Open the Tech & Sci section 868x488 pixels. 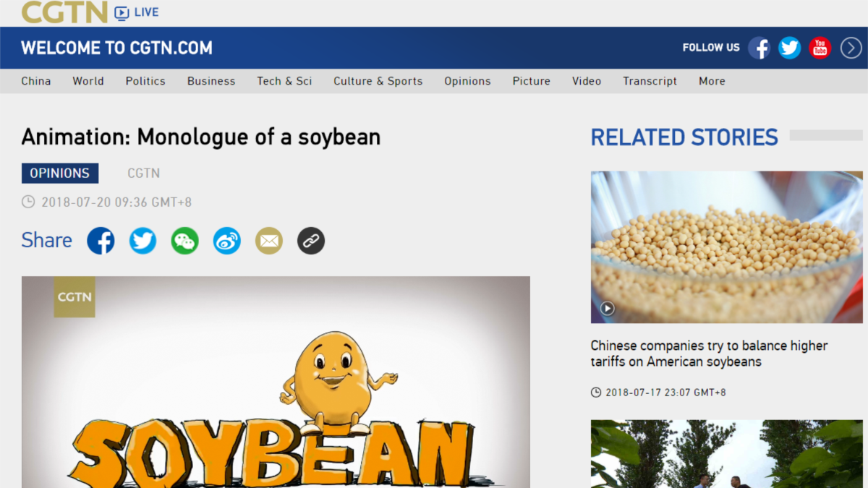coord(284,81)
